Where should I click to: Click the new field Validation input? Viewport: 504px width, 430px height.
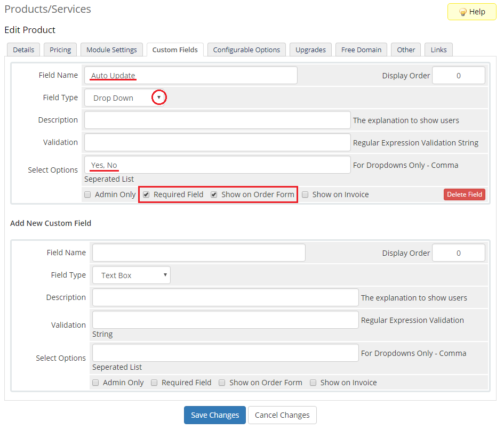click(x=225, y=320)
